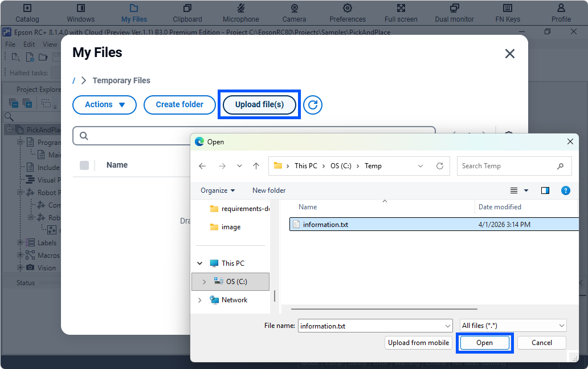
Task: Toggle the Microphone icon
Action: (241, 13)
